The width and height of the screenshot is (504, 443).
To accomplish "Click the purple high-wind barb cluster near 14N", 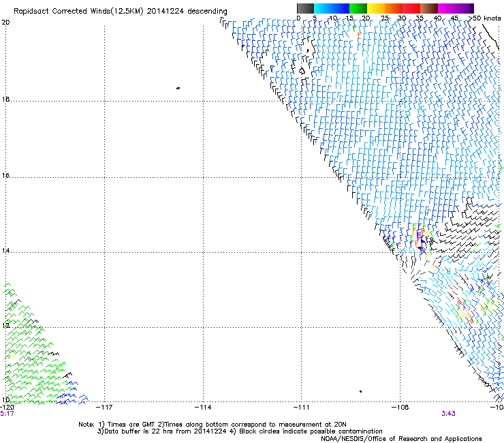I will coord(422,243).
